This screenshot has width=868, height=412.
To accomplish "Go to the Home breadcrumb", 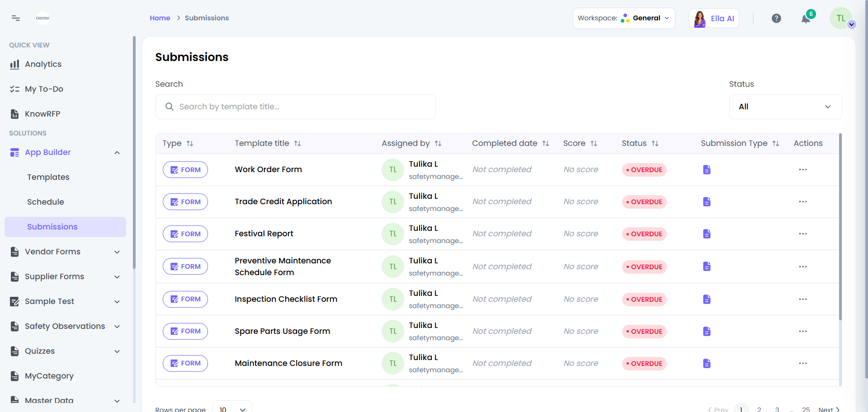I will click(160, 18).
